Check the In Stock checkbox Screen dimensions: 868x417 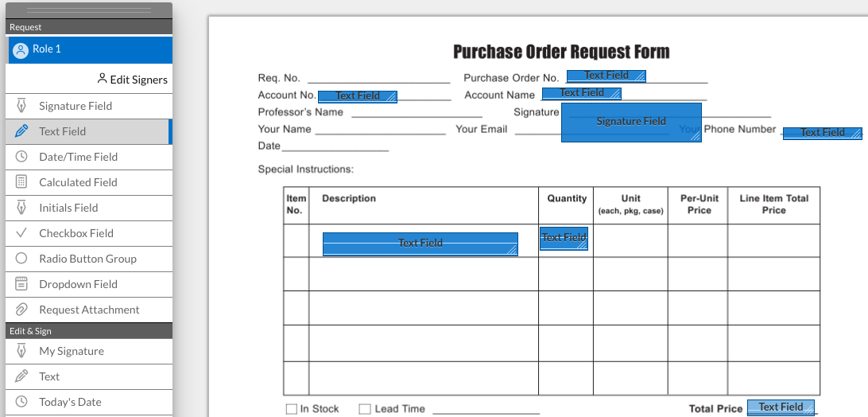click(291, 409)
